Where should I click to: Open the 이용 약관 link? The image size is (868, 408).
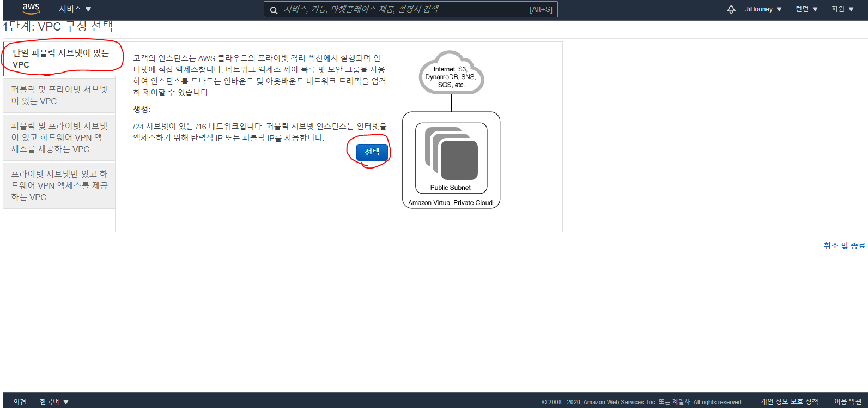coord(848,401)
